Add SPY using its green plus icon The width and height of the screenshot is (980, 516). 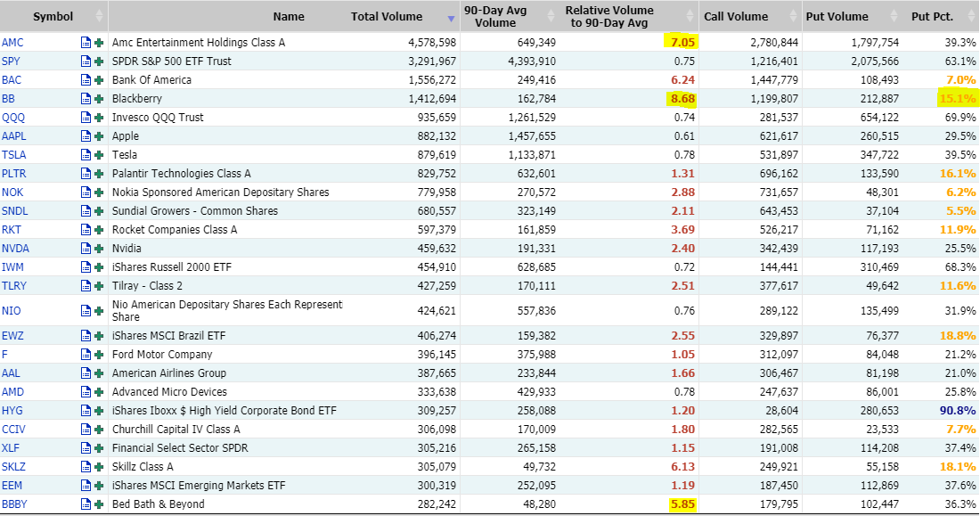point(99,61)
